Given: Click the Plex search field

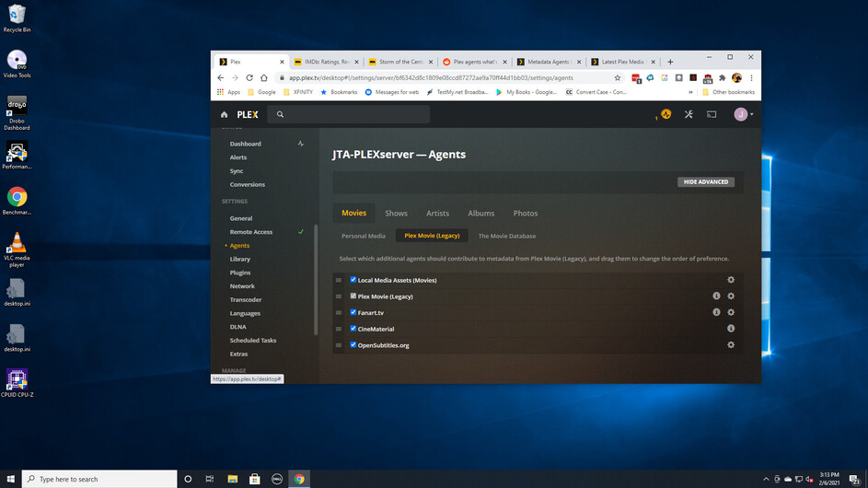Looking at the screenshot, I should coord(349,114).
